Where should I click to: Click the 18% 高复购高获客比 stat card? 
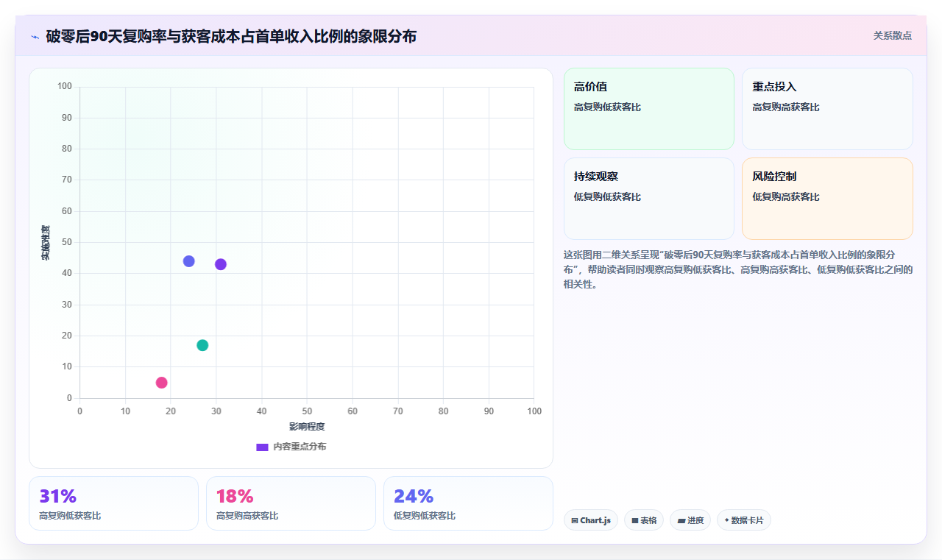pyautogui.click(x=291, y=503)
